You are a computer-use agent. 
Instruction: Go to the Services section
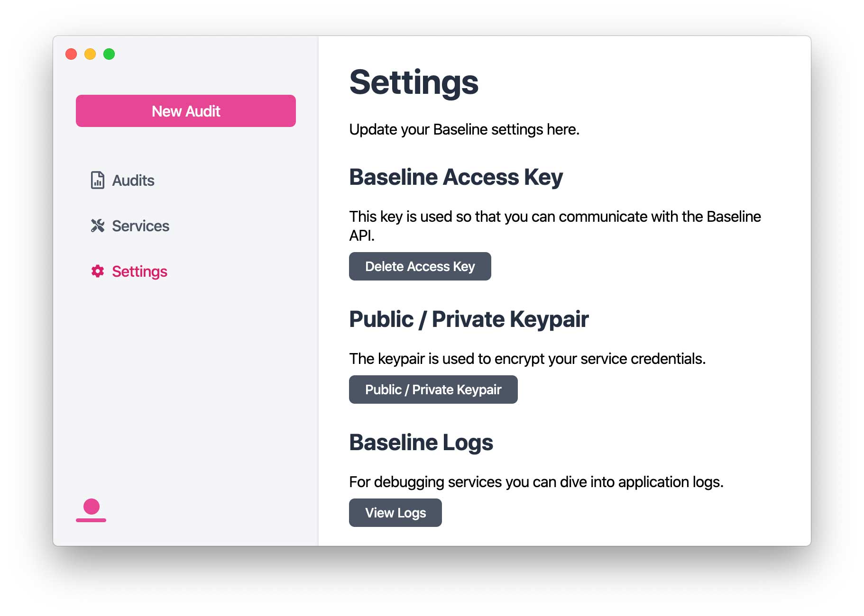click(x=140, y=226)
